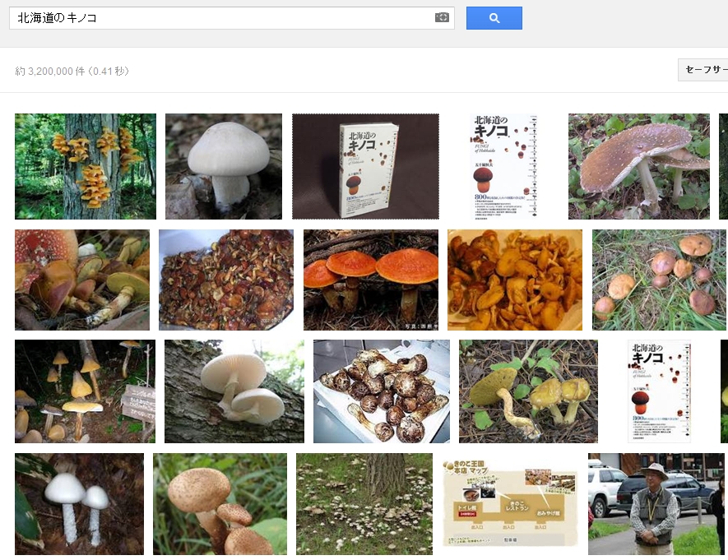Click the camera search-by-image icon
Viewport: 728px width, 560px height.
[x=442, y=17]
